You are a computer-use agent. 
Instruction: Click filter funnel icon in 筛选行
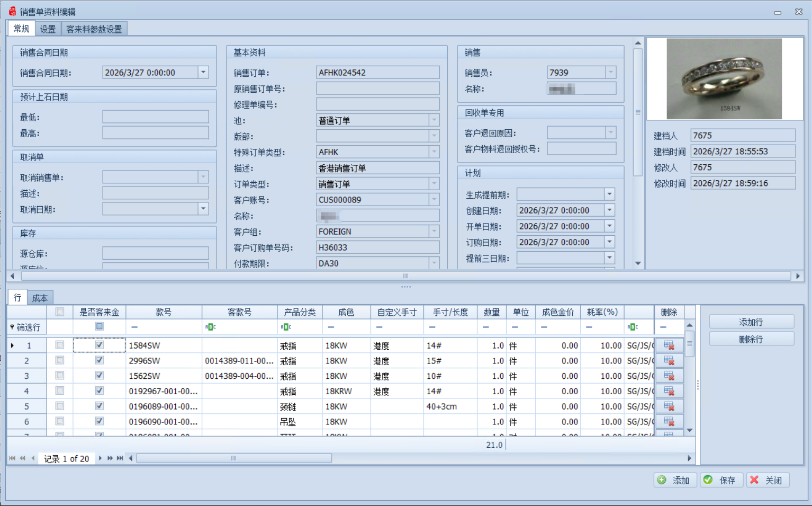[x=12, y=327]
